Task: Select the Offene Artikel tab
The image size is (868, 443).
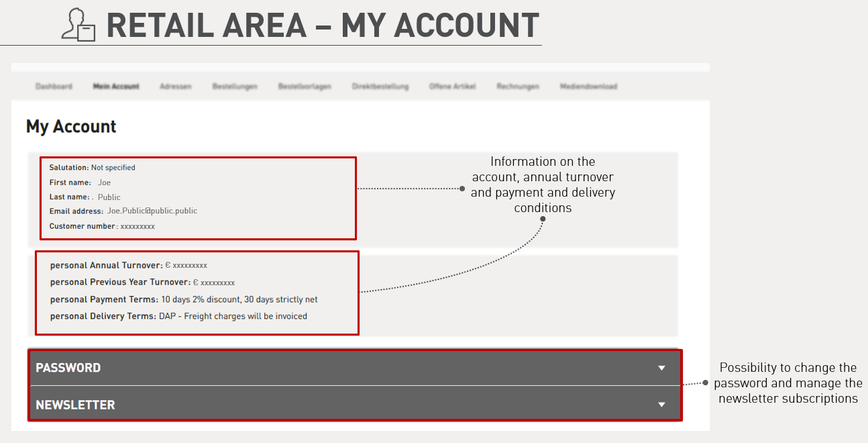Action: 453,87
